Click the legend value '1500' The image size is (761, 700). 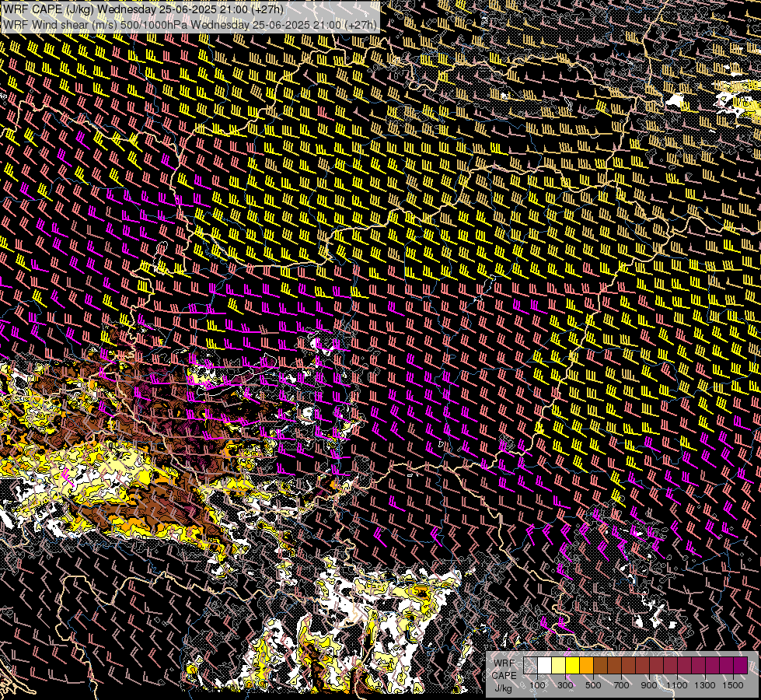(733, 685)
